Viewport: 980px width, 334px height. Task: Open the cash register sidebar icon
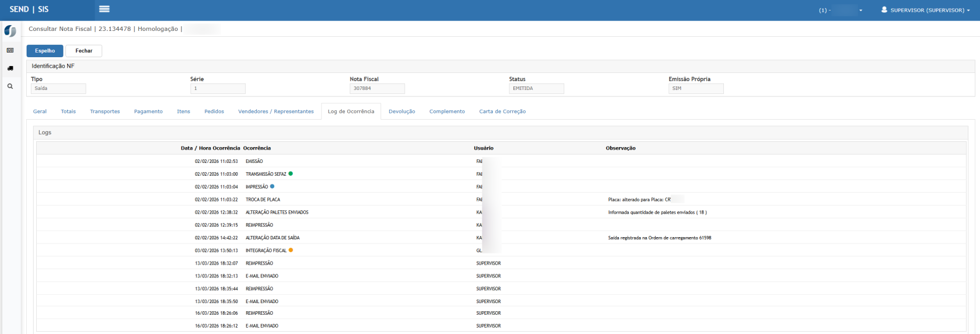10,51
